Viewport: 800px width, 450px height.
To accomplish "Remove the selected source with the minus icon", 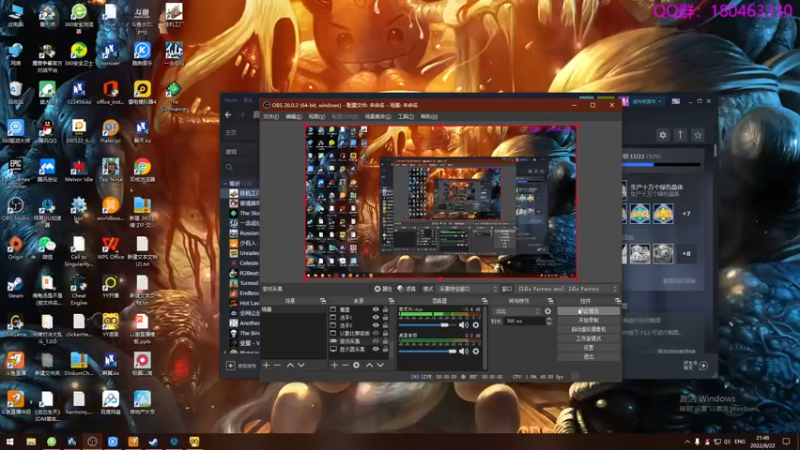I will click(345, 365).
